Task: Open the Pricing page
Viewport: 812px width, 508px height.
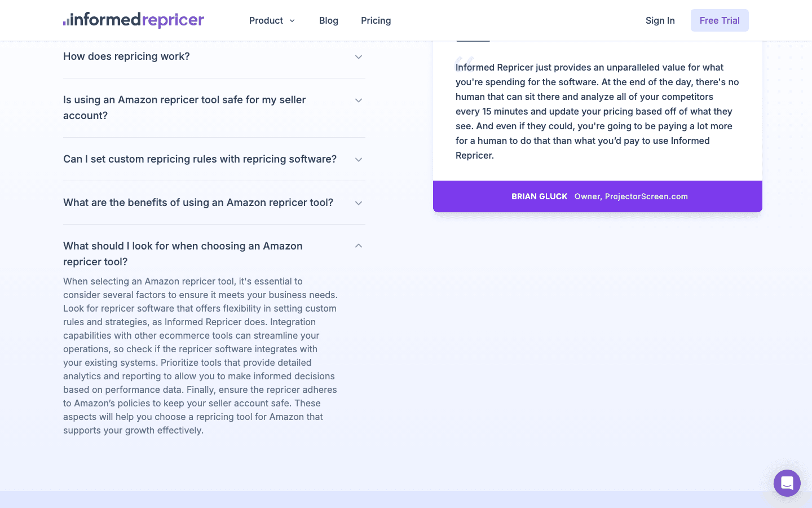Action: click(376, 20)
